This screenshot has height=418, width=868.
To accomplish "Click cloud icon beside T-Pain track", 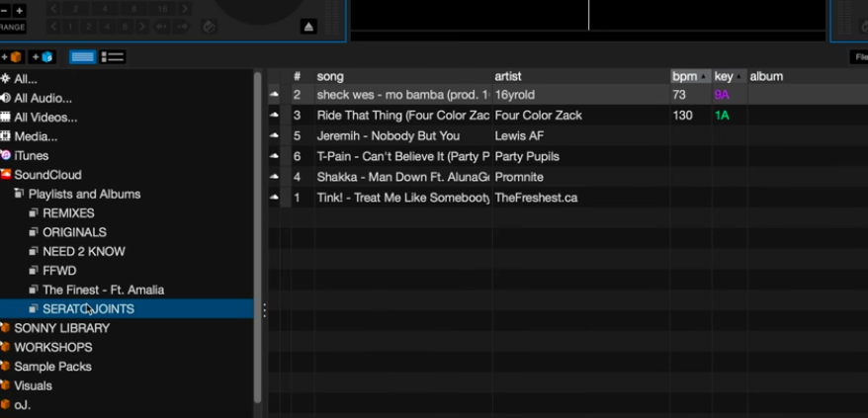I will [x=274, y=157].
